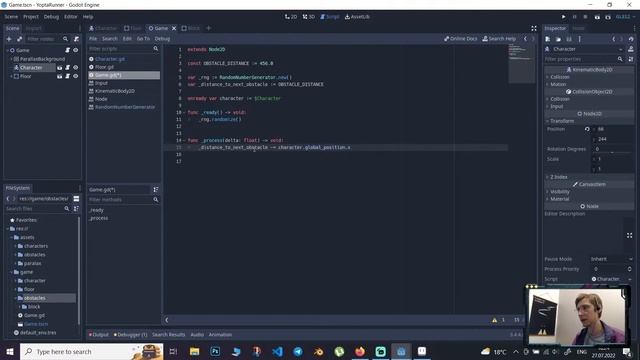Open Character node's scene in editor icon
Screen dimensions: 640x360
pyautogui.click(x=60, y=68)
